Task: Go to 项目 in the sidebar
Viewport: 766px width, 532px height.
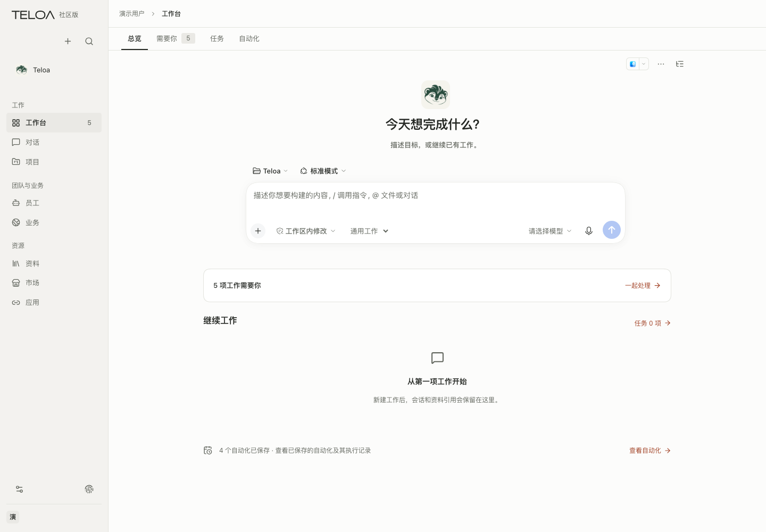Action: pyautogui.click(x=54, y=162)
